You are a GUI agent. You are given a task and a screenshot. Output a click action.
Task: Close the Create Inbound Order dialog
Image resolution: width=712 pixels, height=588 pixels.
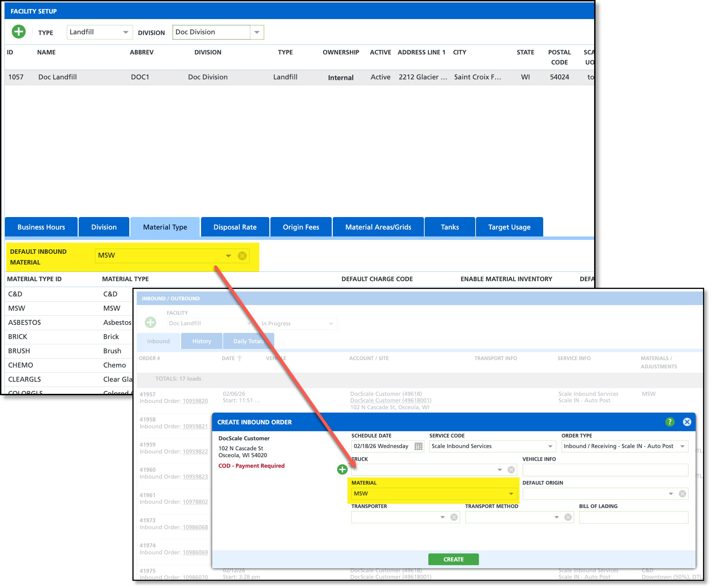click(687, 422)
